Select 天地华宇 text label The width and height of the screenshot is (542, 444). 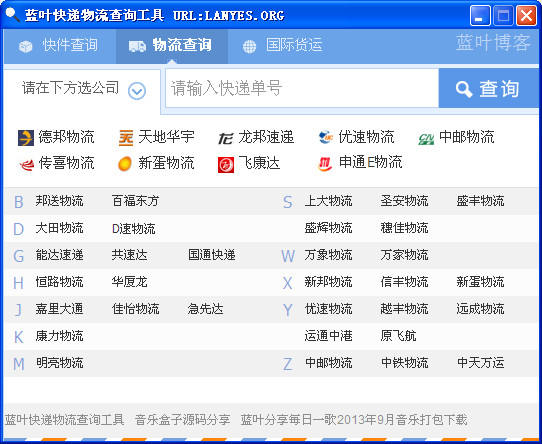click(167, 137)
